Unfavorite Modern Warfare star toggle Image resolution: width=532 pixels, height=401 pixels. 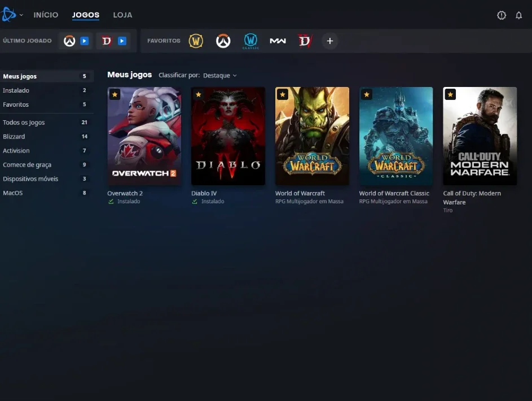450,94
